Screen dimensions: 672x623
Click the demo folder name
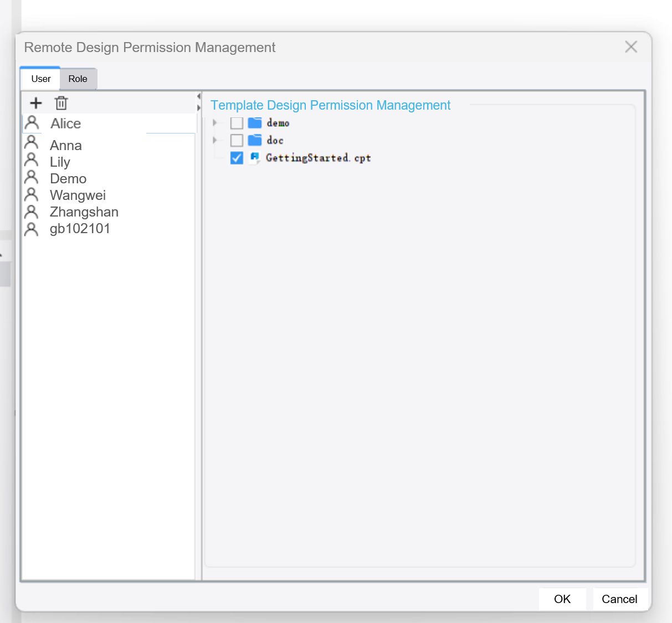pos(278,123)
